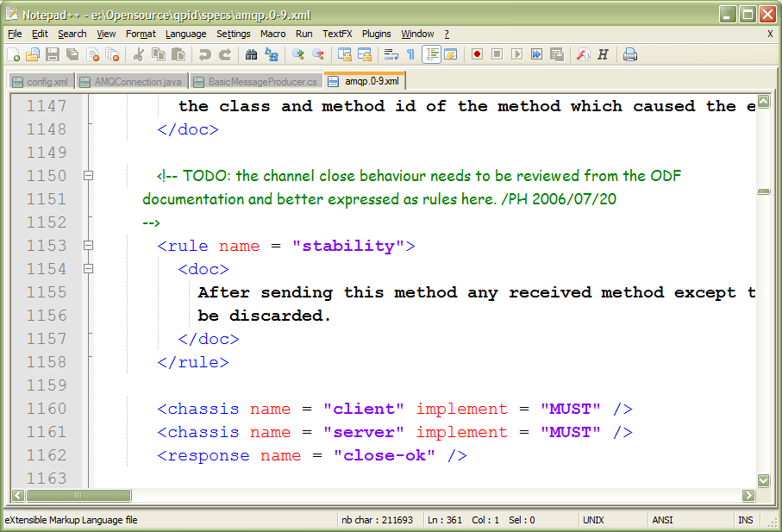
Task: Click the UNIX format indicator in status bar
Action: pos(595,520)
